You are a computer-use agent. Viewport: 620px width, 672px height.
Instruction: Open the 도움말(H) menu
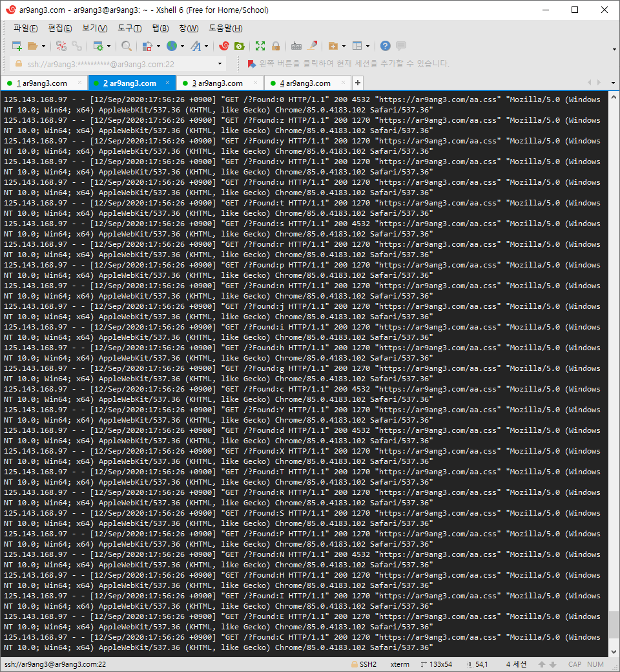click(225, 28)
